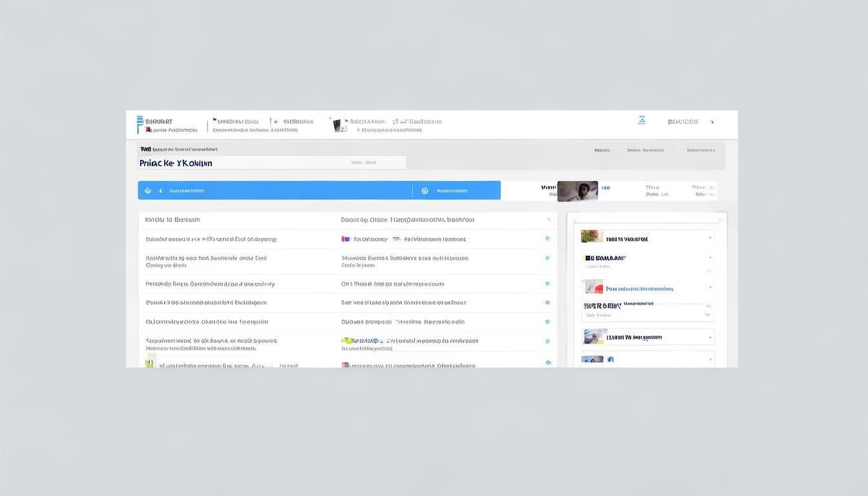Select the blue circle on the first list row
The width and height of the screenshot is (868, 496).
(547, 239)
